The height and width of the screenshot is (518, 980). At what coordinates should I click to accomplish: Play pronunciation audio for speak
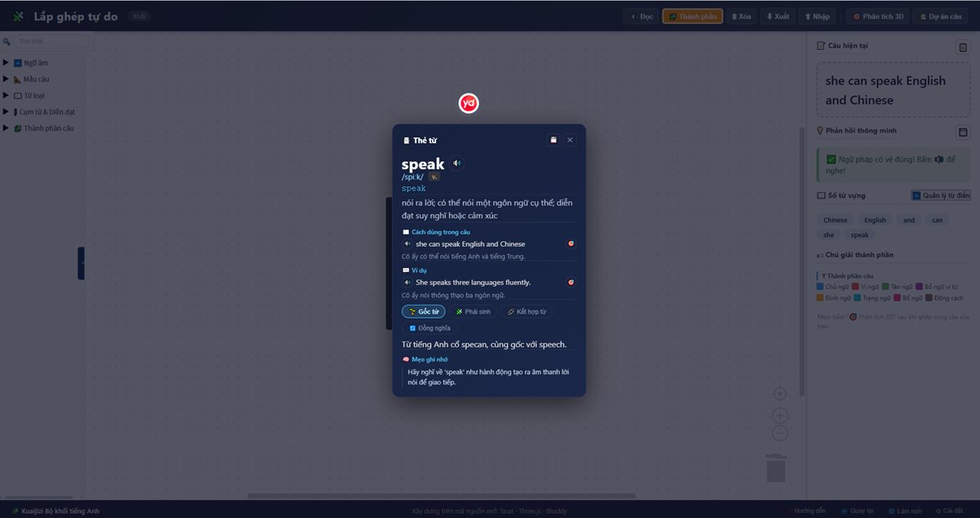pyautogui.click(x=457, y=163)
